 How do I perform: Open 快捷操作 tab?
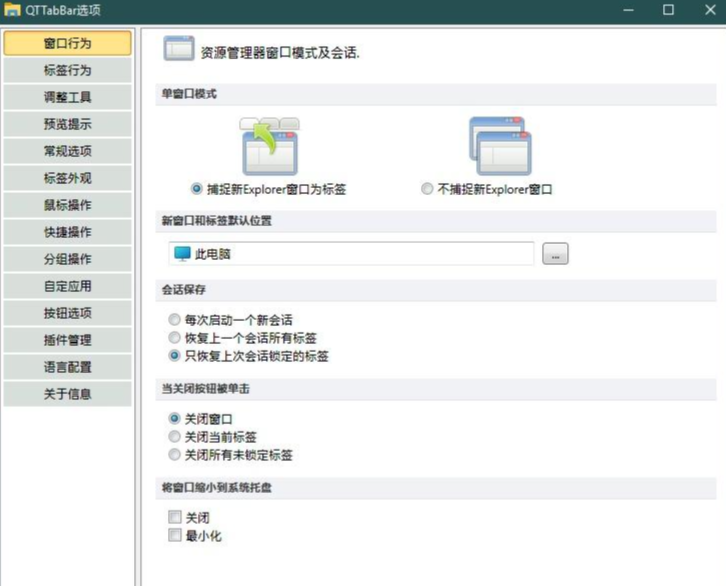point(67,232)
